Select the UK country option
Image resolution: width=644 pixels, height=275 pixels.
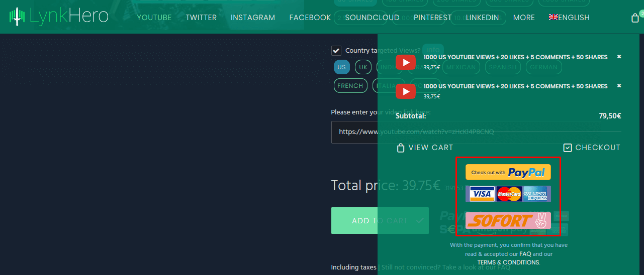coord(363,67)
